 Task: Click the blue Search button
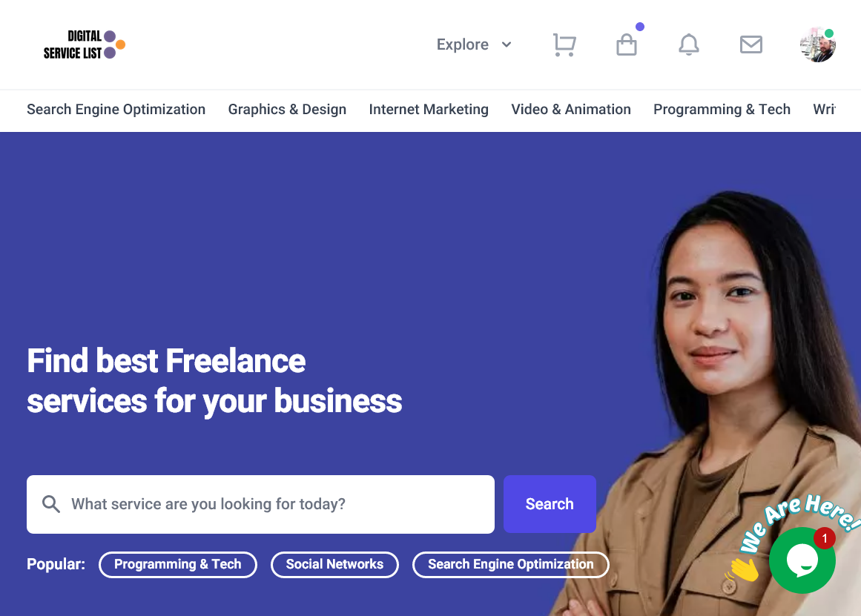point(550,504)
